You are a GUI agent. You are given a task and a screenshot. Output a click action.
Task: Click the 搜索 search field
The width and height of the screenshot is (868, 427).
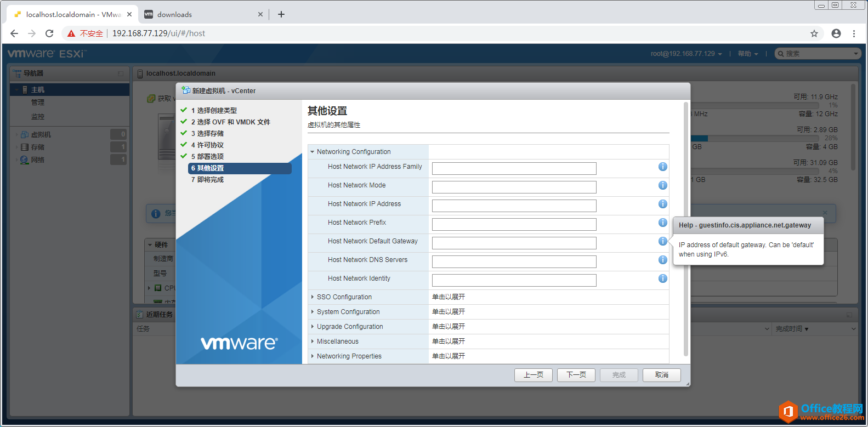point(817,54)
